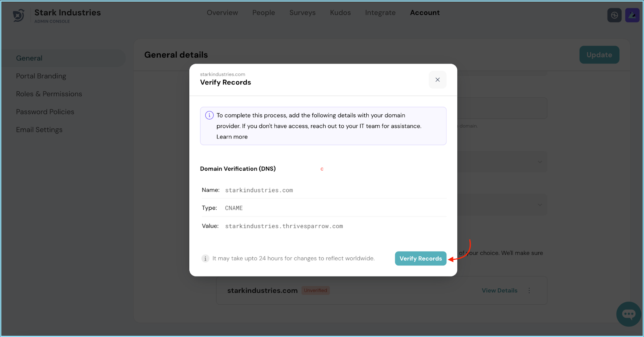Click the Unverified status badge
Screen dimensions: 644x337
[x=316, y=290]
